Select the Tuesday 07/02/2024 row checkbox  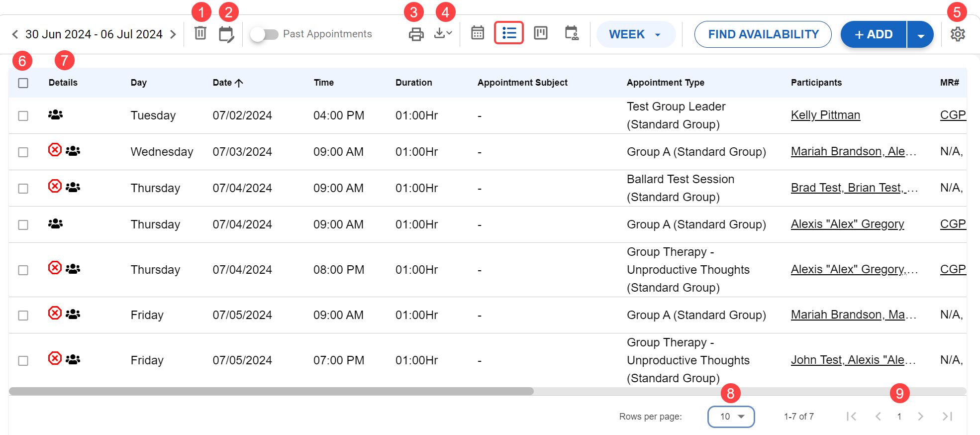coord(23,116)
